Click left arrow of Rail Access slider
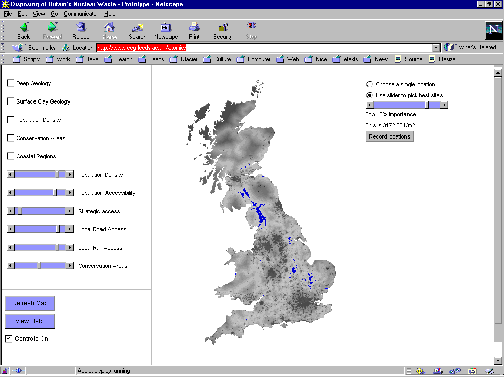Viewport: 504px width, 377px height. point(11,247)
